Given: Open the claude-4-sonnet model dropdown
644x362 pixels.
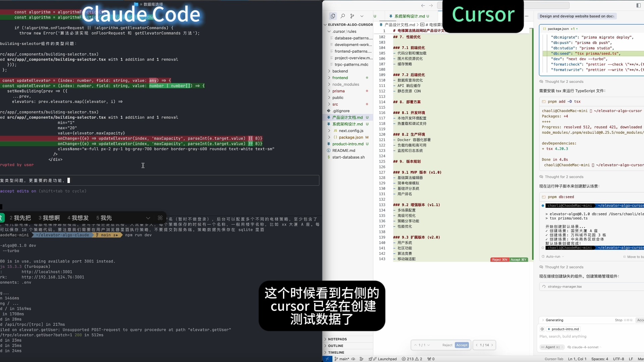Looking at the screenshot, I should coord(585,347).
